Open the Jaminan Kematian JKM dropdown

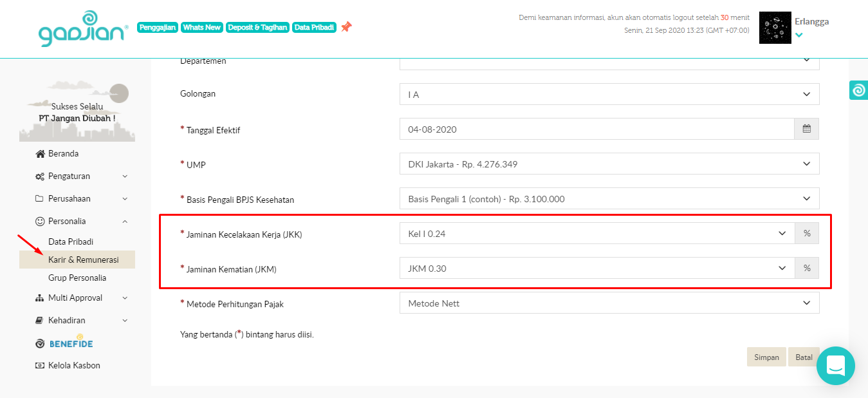click(597, 268)
